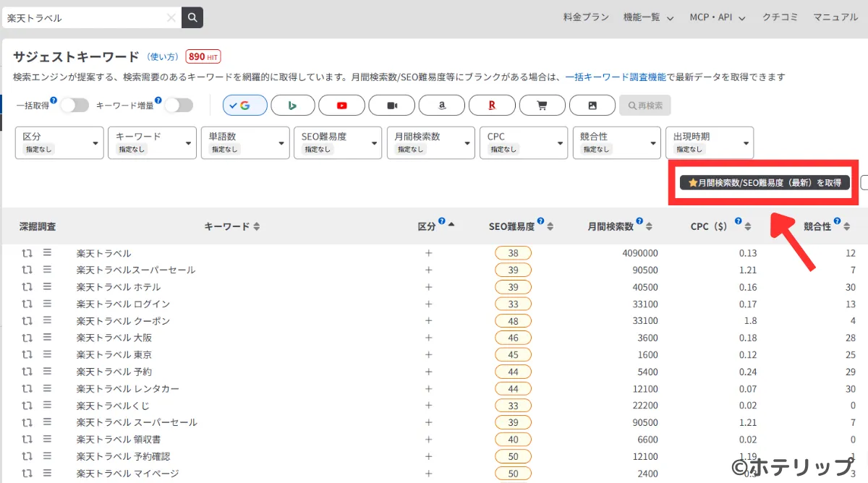Open the list menu icon for 楽天トラベル クーポン

coord(47,320)
